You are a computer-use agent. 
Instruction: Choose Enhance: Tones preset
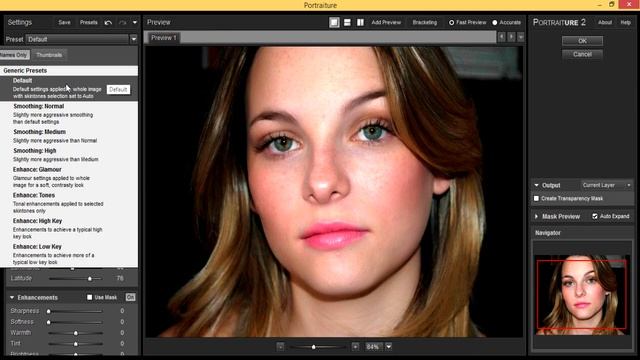coord(69,203)
